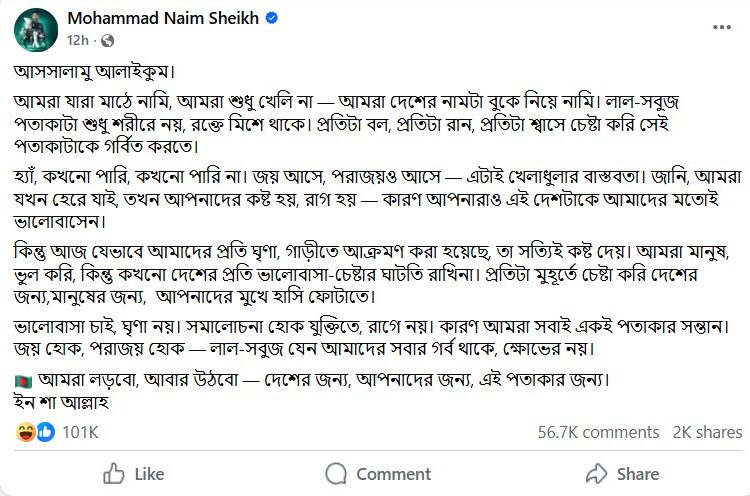Click the Haha reaction emoji
Image resolution: width=750 pixels, height=496 pixels.
(27, 432)
